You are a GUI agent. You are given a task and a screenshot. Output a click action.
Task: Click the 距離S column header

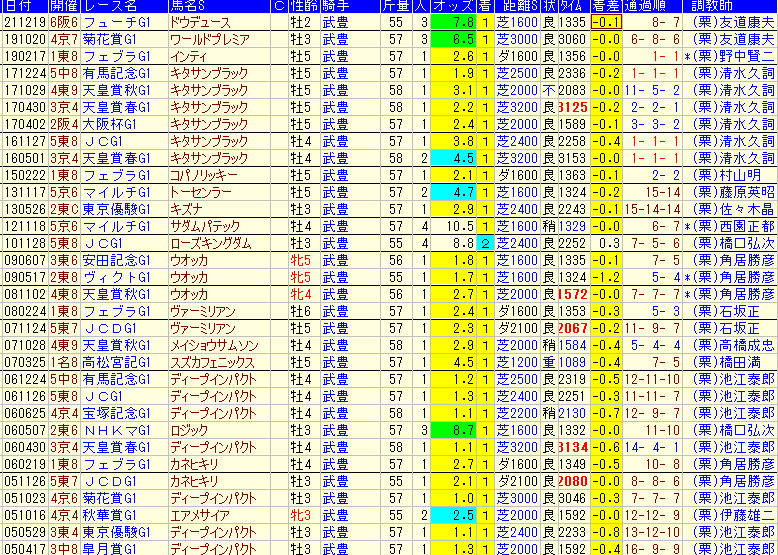(x=518, y=6)
